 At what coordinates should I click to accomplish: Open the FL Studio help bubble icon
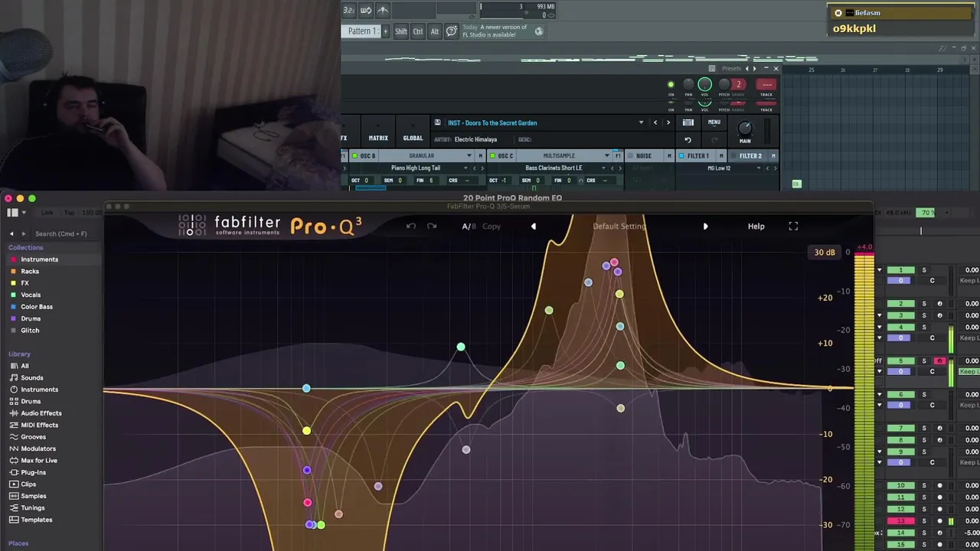451,31
